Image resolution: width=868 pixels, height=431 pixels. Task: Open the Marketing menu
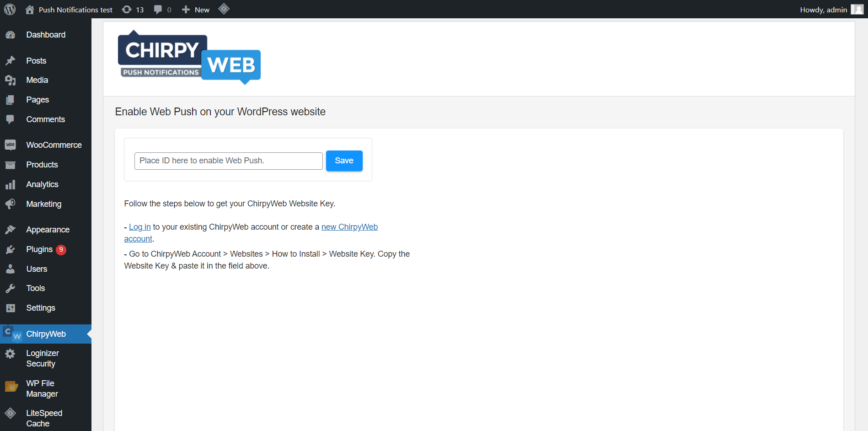[44, 204]
